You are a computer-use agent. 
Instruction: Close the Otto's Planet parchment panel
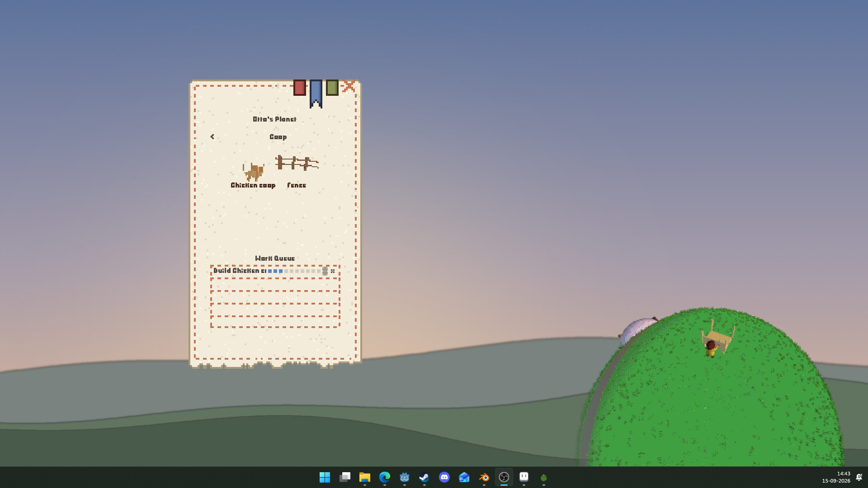[x=349, y=86]
